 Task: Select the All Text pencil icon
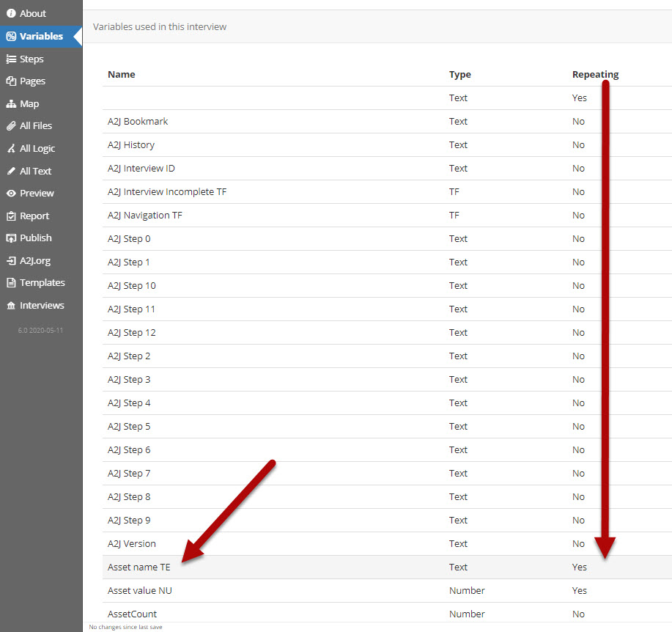pos(11,171)
